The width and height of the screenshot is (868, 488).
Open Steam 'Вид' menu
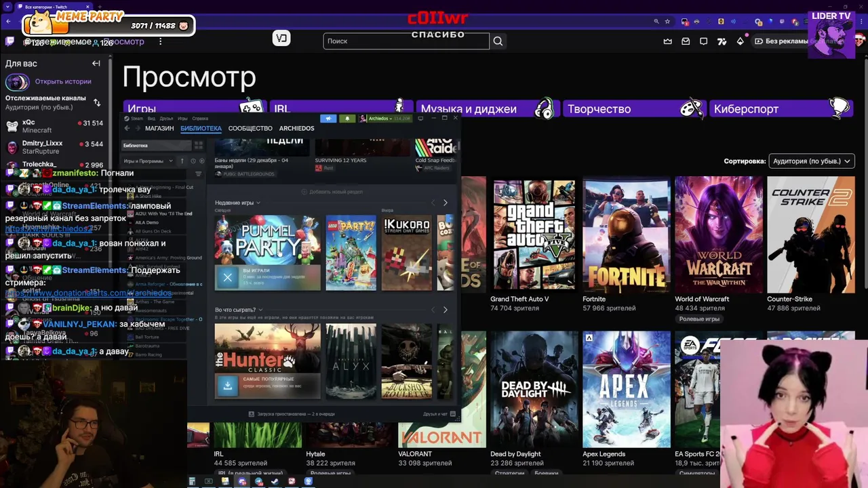(152, 119)
